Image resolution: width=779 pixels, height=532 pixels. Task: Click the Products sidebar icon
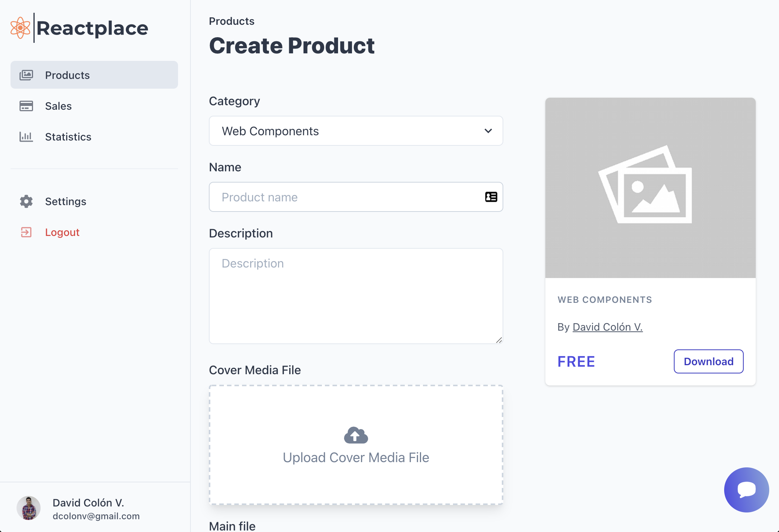[26, 75]
